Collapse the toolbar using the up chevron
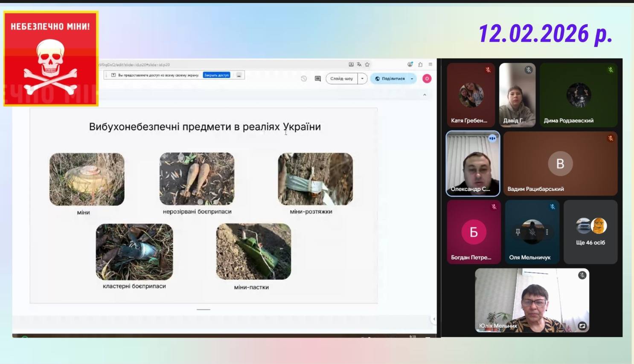Viewport: 634px width, 364px height. (425, 95)
